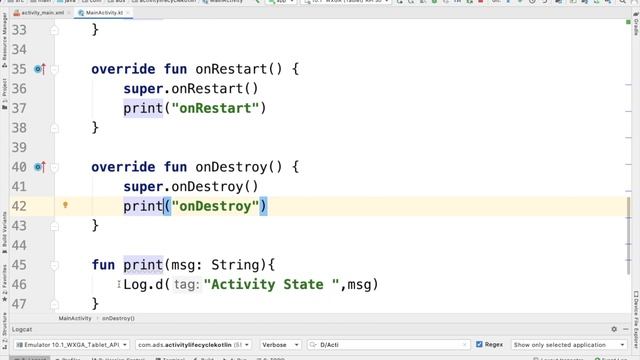640x360 pixels.
Task: Change the Verbose log level dropdown
Action: pos(280,345)
